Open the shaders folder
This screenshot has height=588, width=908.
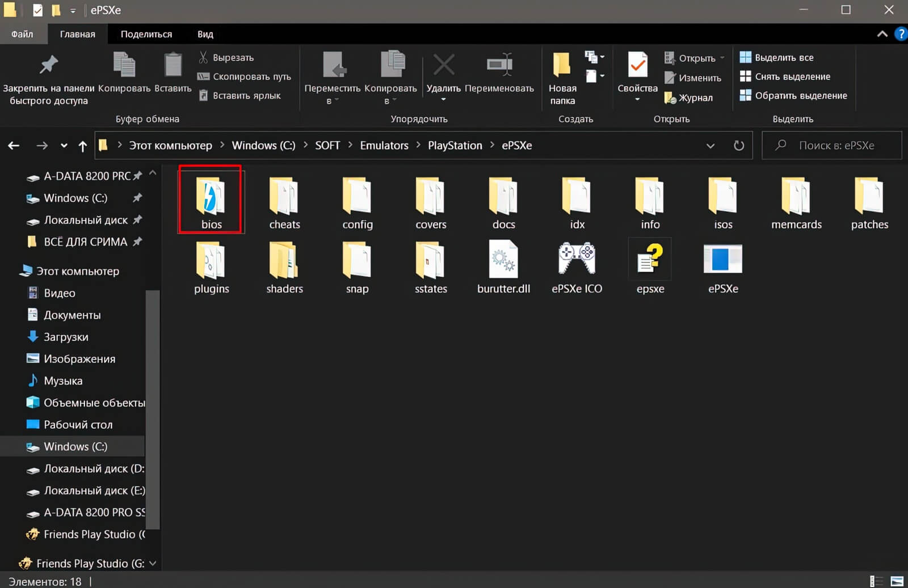pos(284,267)
